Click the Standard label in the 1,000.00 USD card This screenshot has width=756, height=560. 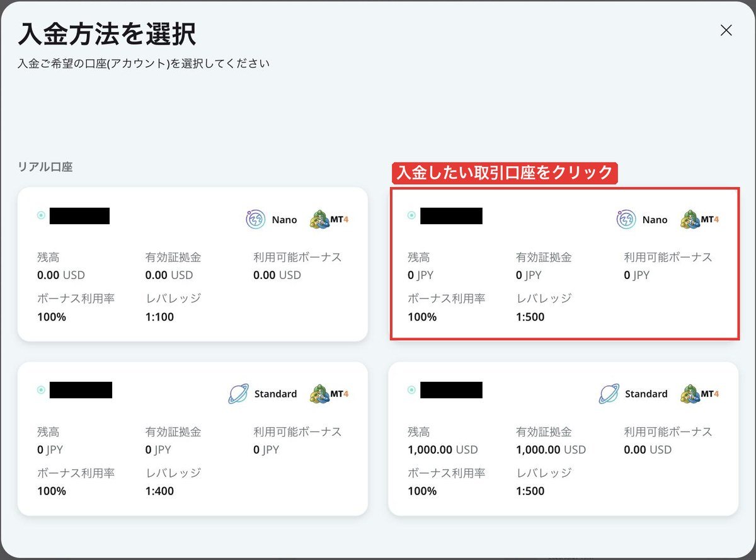click(x=646, y=394)
